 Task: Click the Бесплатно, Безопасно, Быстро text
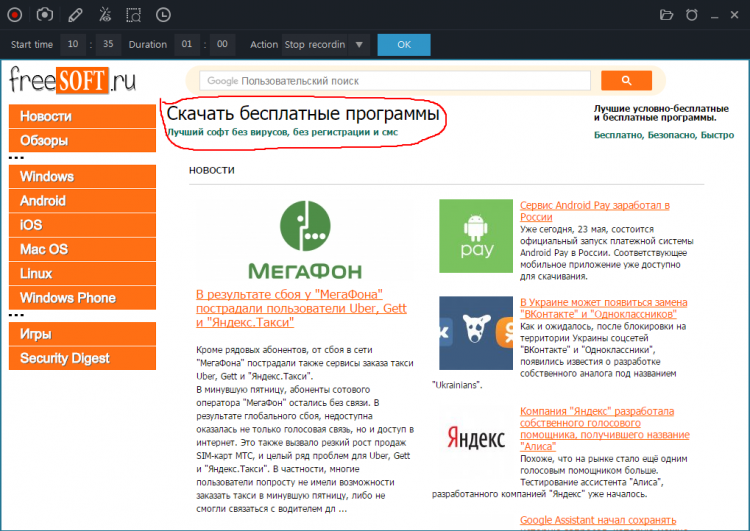click(x=664, y=135)
